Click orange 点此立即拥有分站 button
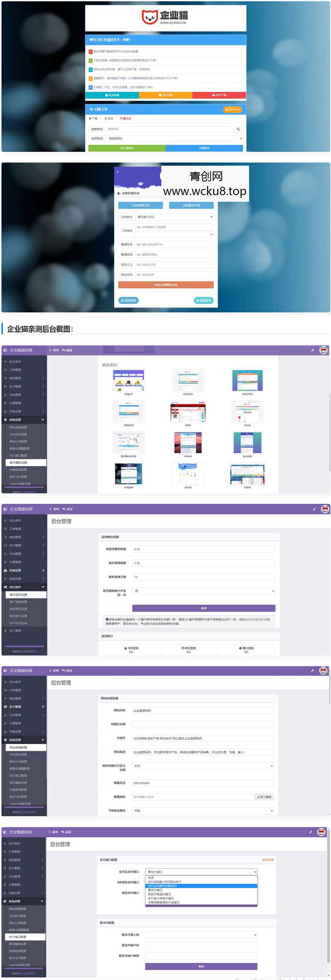 click(x=166, y=285)
